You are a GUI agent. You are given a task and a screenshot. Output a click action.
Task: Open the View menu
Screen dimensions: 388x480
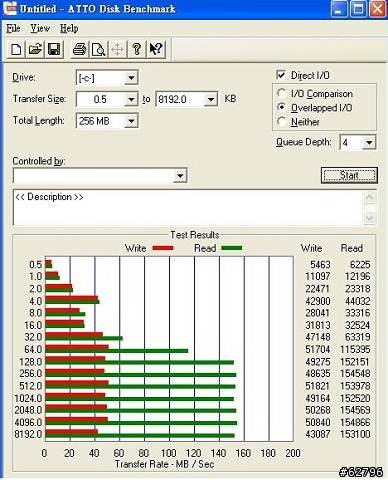coord(40,29)
